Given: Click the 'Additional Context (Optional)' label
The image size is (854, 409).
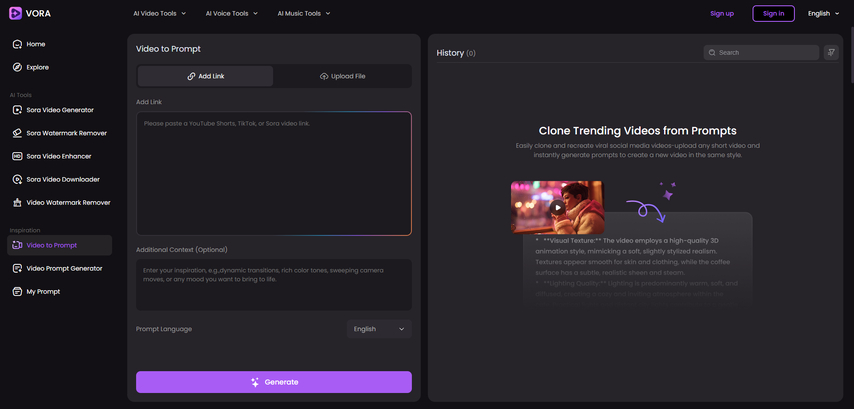Looking at the screenshot, I should click(x=182, y=249).
